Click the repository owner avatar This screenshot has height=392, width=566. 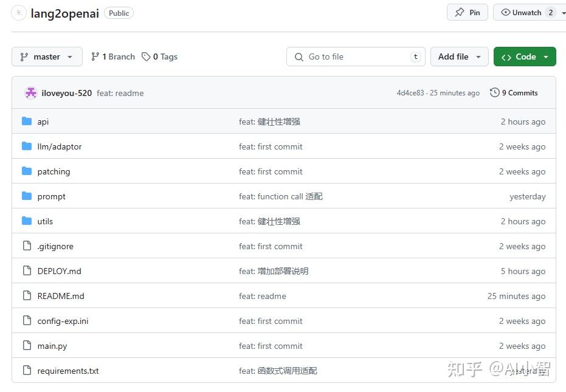(x=19, y=13)
